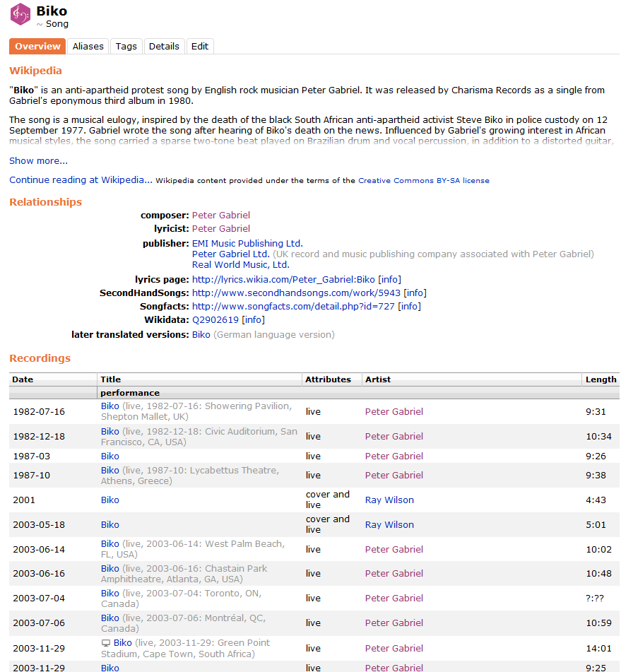Open Peter Gabriel in the 1987-10 row
The height and width of the screenshot is (672, 621).
coord(394,476)
